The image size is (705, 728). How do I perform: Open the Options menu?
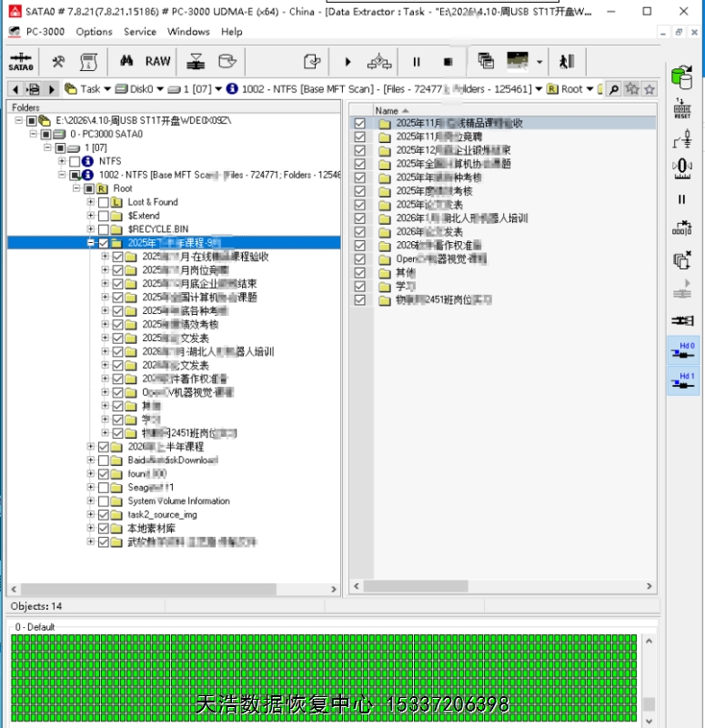tap(94, 32)
